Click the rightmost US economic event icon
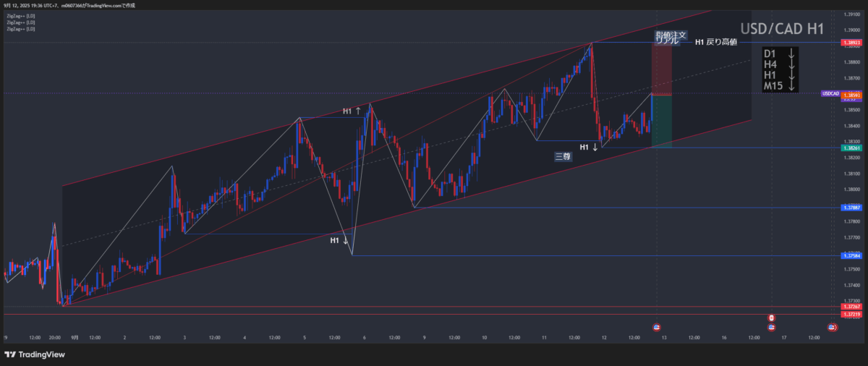The image size is (868, 366). pos(832,328)
